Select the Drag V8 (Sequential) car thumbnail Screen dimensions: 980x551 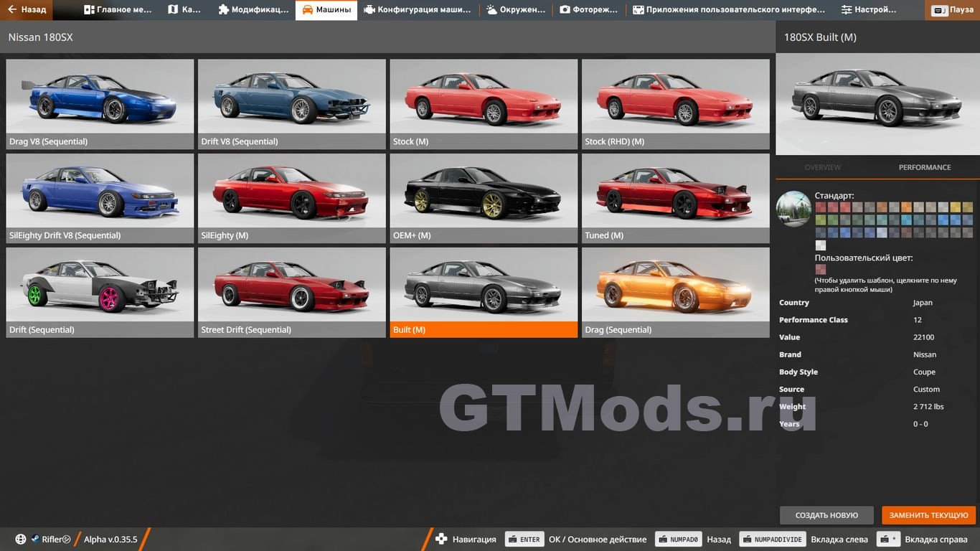point(100,104)
